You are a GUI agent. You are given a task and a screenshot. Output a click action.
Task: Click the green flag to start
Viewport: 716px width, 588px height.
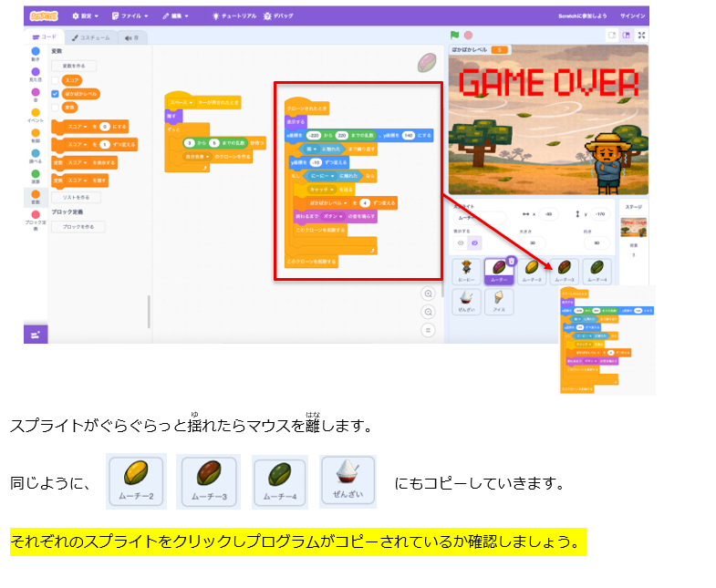click(x=455, y=35)
